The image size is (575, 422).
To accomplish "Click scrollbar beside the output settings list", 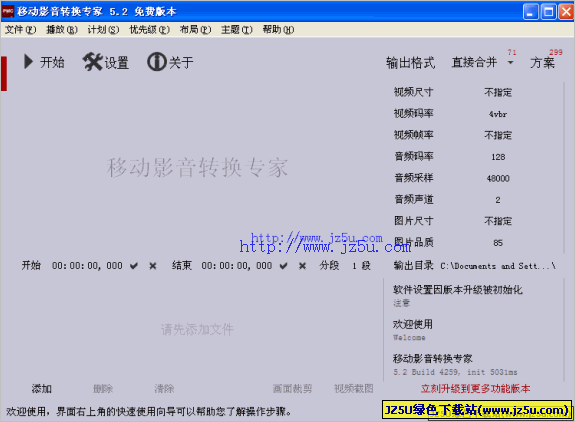I will (564, 168).
